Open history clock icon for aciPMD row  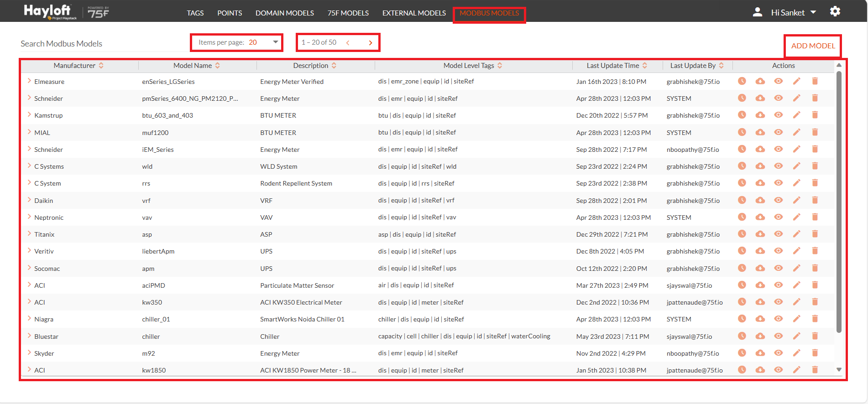[x=742, y=285]
